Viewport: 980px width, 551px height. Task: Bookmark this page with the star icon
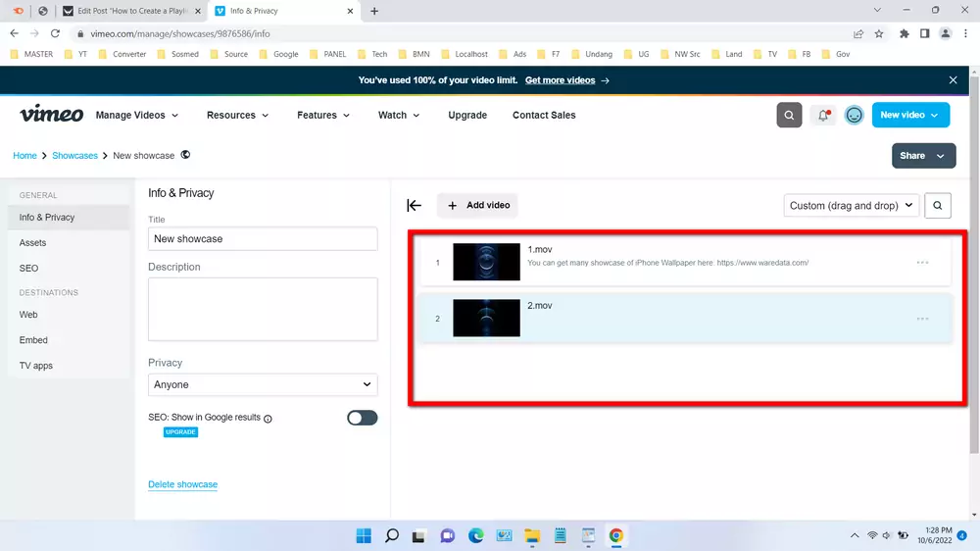tap(879, 33)
